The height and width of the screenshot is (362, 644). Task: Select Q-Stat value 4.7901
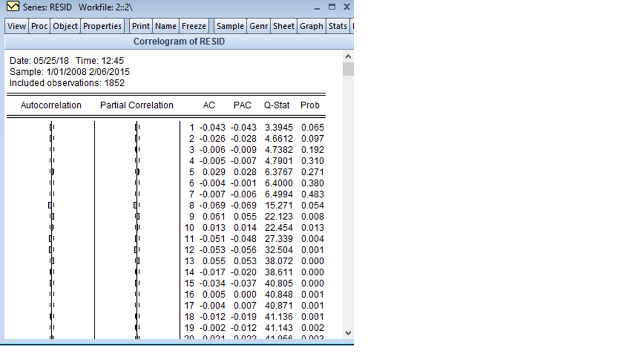(x=279, y=161)
